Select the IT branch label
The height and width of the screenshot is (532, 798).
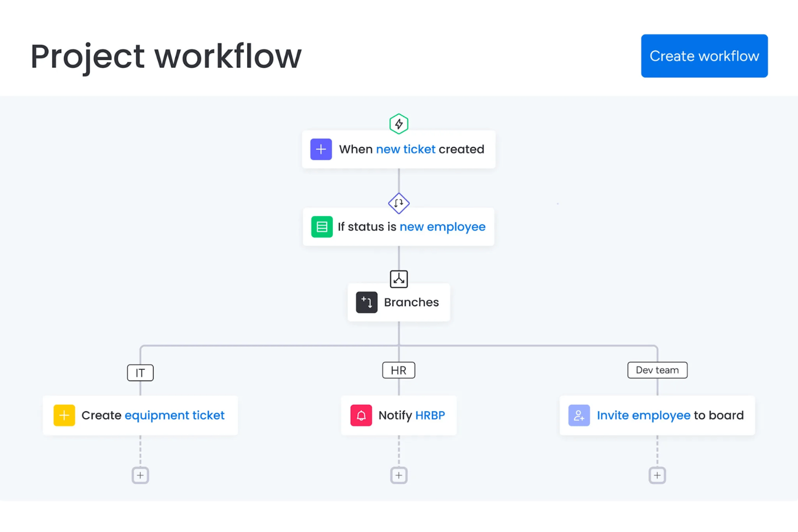[140, 373]
